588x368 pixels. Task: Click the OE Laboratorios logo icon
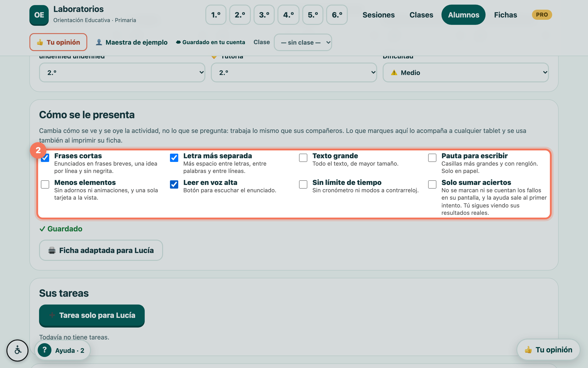coord(39,15)
